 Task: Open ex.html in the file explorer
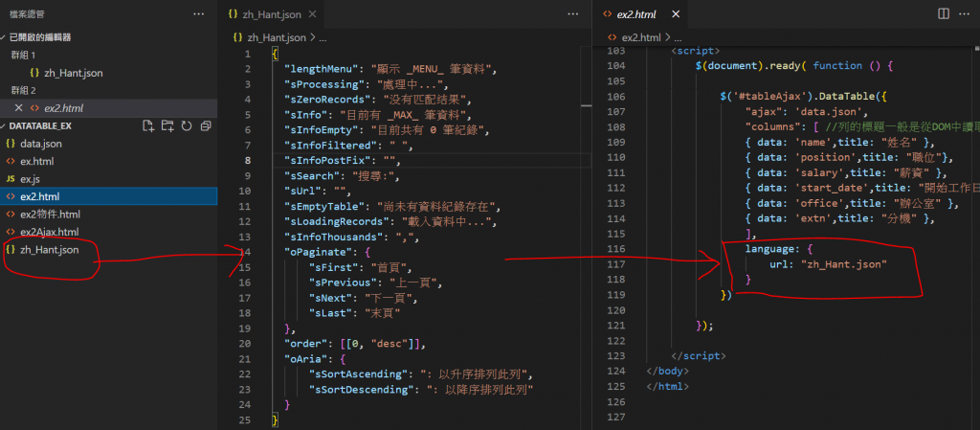coord(37,161)
